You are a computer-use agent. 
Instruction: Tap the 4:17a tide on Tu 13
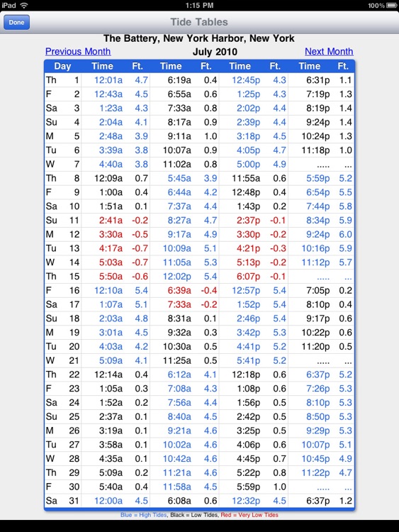tap(111, 248)
